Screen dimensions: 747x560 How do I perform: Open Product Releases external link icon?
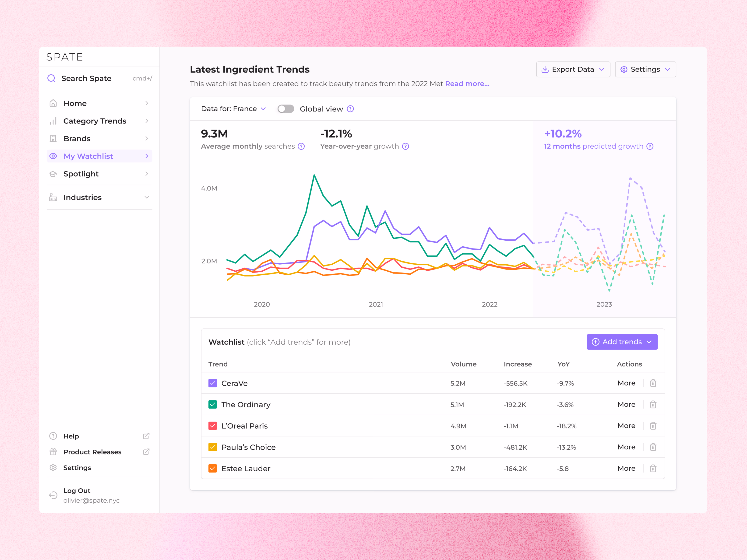tap(146, 452)
